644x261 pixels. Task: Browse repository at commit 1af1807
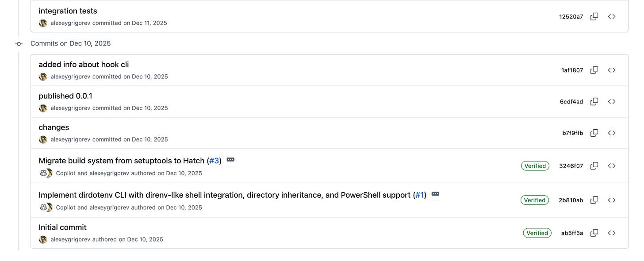[612, 70]
